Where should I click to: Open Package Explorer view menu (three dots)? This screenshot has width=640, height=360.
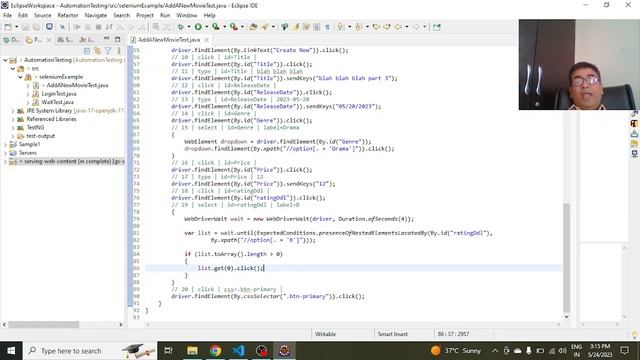(119, 51)
